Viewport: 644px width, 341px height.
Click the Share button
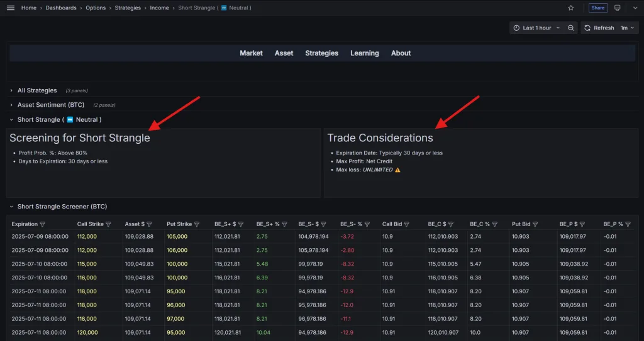pos(597,8)
